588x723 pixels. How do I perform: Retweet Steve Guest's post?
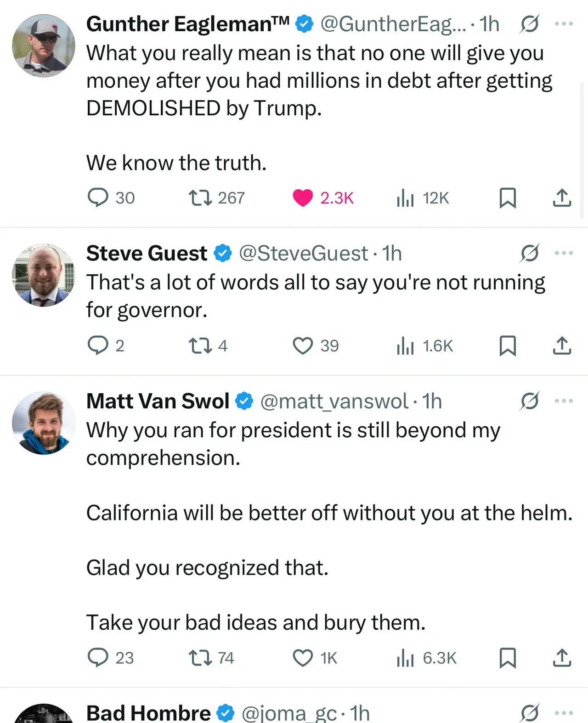pyautogui.click(x=200, y=346)
